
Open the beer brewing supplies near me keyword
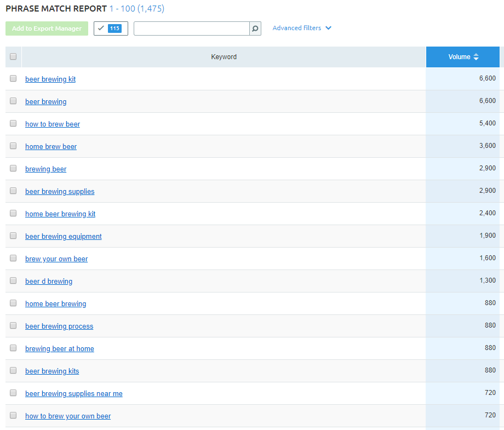click(73, 393)
